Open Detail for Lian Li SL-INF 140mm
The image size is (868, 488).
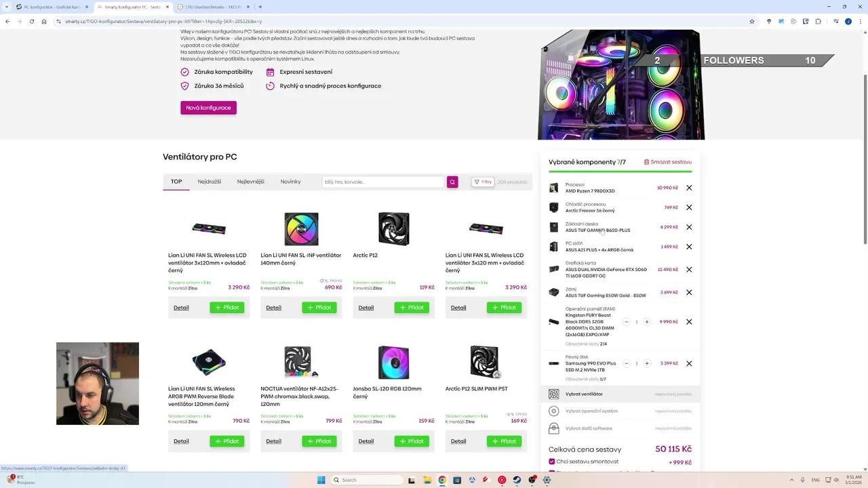tap(273, 308)
